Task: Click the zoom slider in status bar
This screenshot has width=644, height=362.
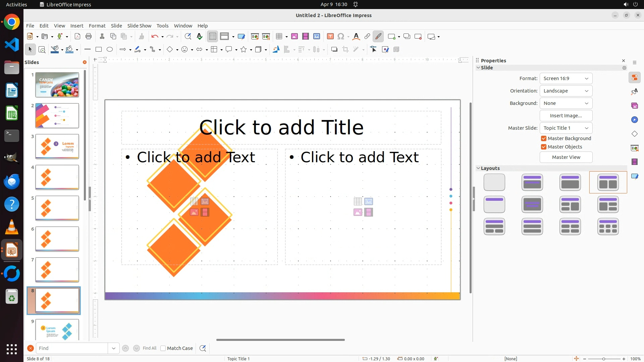Action: [604, 359]
